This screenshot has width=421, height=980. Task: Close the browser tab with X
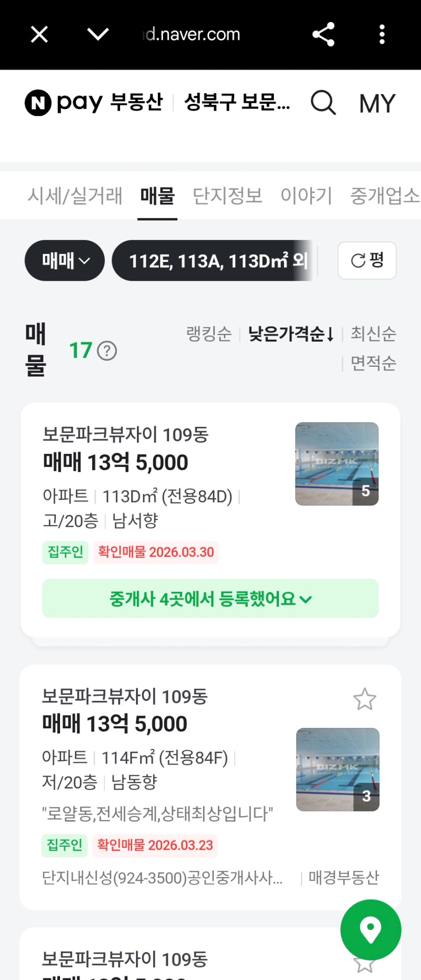(x=39, y=35)
